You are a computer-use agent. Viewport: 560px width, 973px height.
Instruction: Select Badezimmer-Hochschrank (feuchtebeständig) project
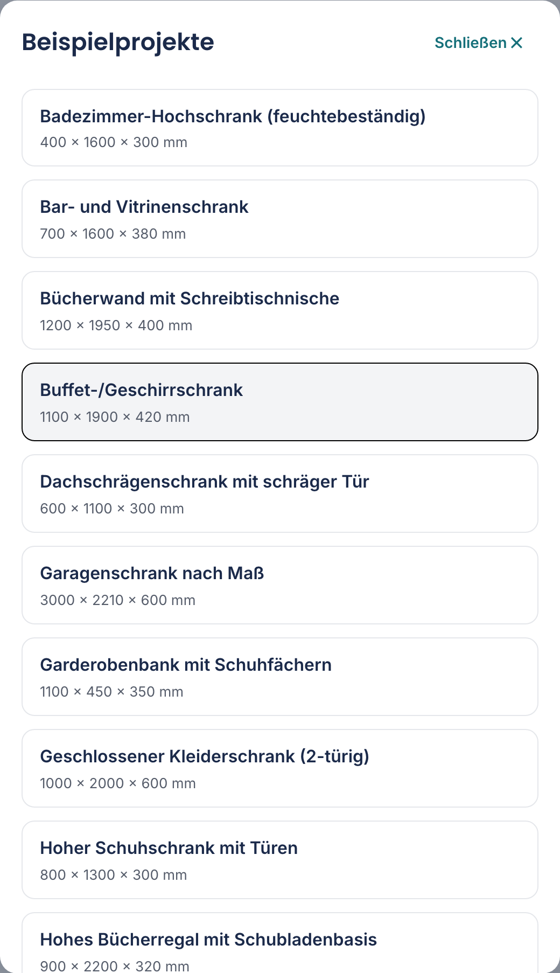[280, 128]
